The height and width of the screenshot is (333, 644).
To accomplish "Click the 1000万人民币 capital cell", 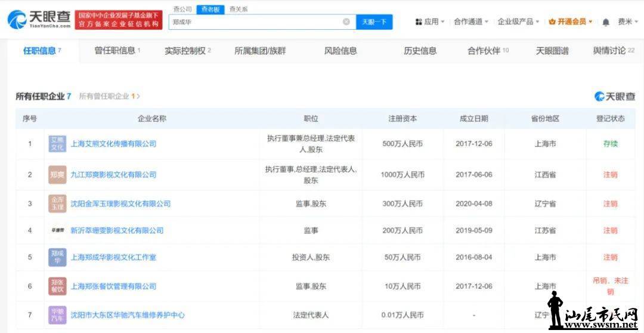I will click(402, 175).
